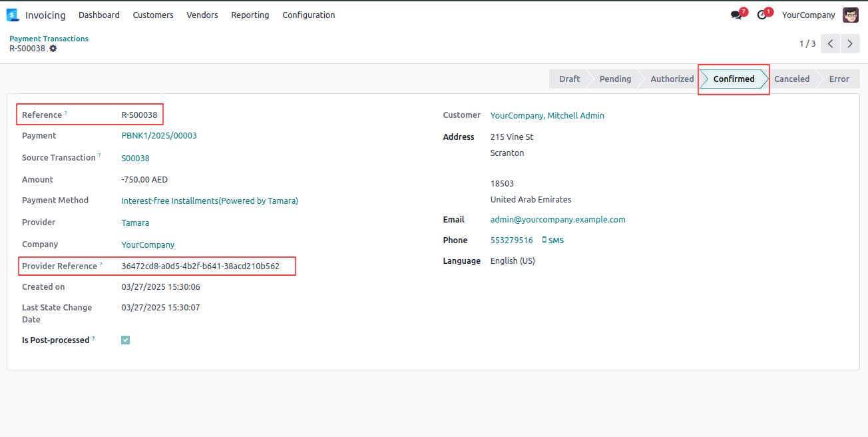
Task: Select the Pending status stage
Action: pos(615,79)
